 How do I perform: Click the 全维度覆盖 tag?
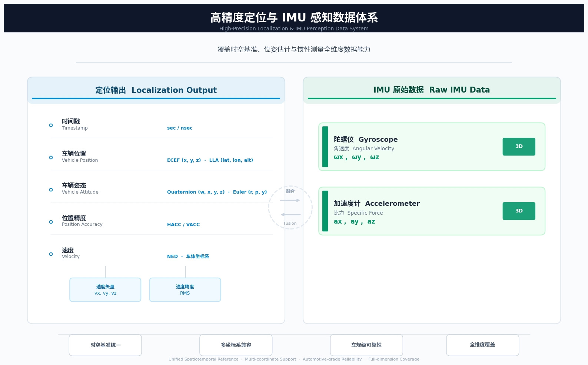(x=482, y=345)
